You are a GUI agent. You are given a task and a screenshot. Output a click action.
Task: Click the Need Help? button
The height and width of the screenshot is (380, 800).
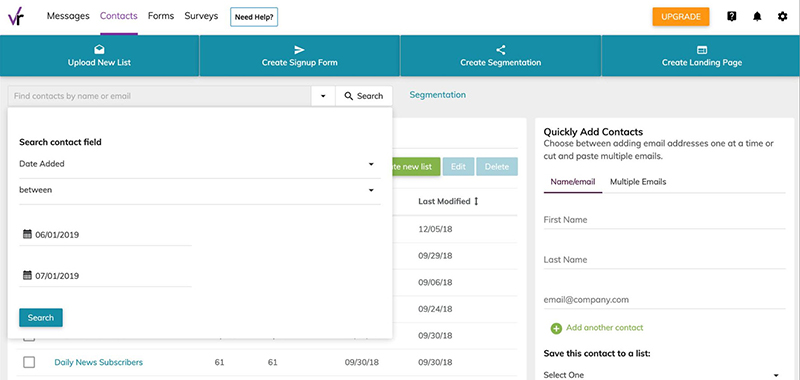pyautogui.click(x=254, y=17)
